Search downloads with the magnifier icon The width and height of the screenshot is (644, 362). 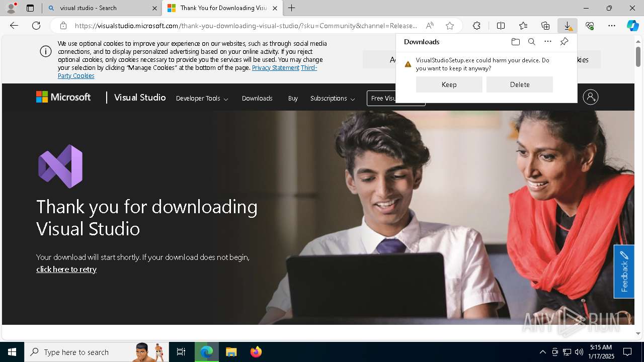532,42
